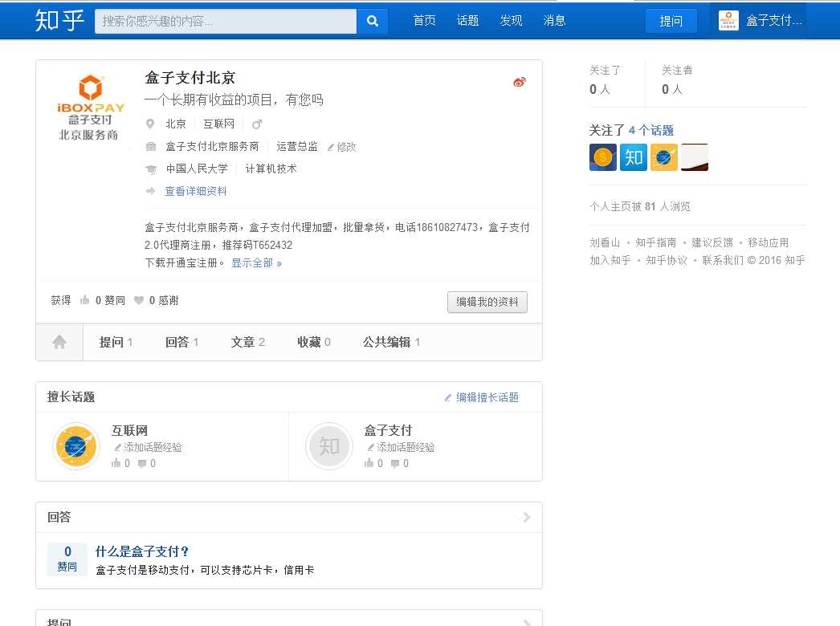Click 修改 edit pencil link

(342, 147)
